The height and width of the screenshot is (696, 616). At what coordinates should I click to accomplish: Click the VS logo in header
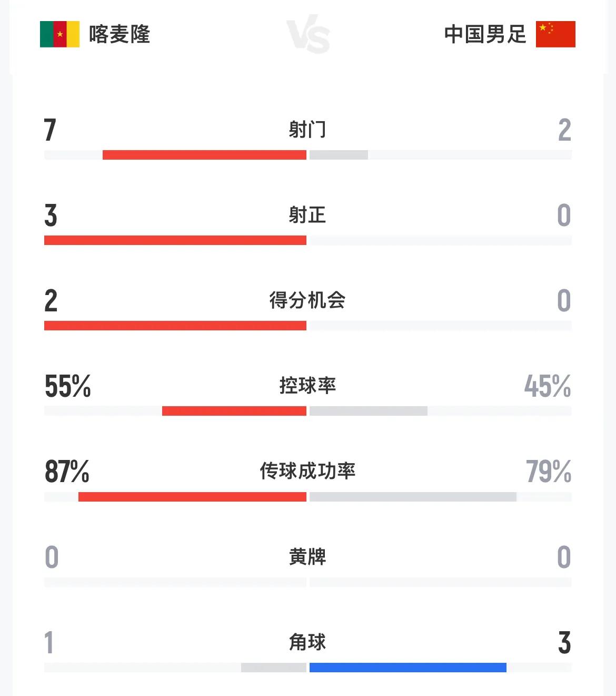[x=309, y=35]
